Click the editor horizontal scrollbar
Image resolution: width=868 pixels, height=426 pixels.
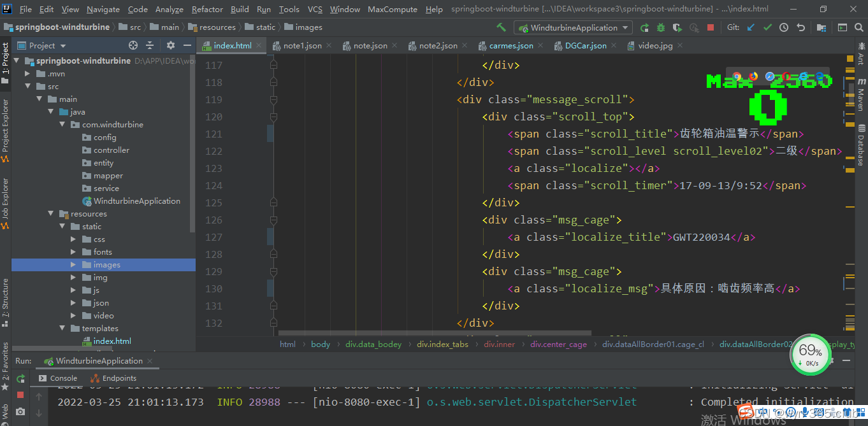435,333
